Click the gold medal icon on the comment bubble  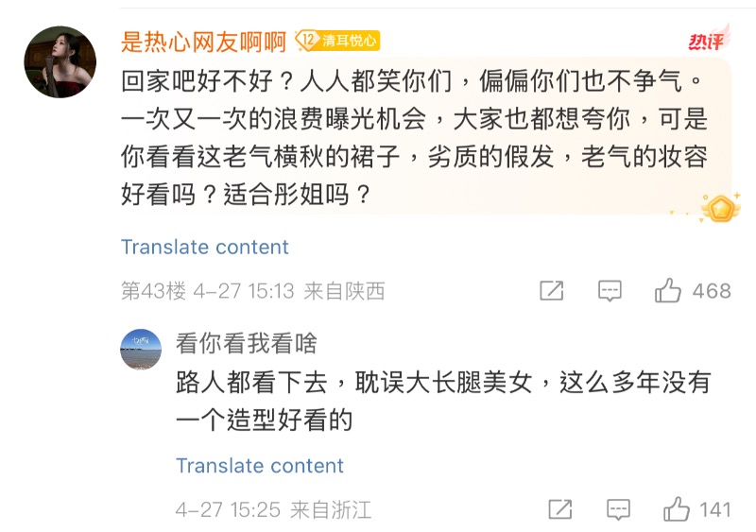720,206
